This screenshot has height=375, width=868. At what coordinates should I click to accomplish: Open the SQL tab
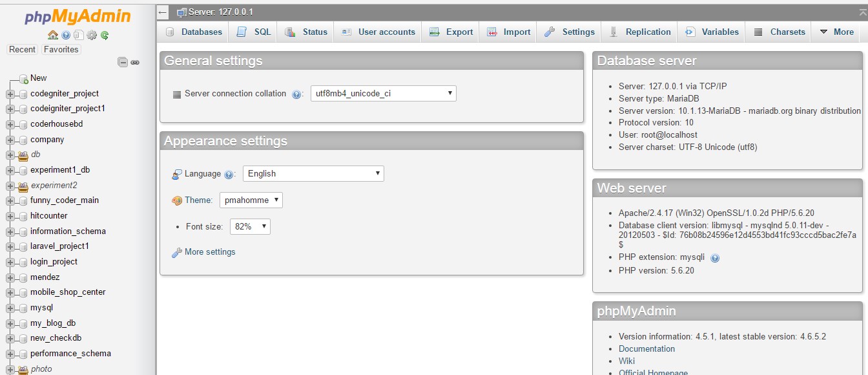[253, 32]
